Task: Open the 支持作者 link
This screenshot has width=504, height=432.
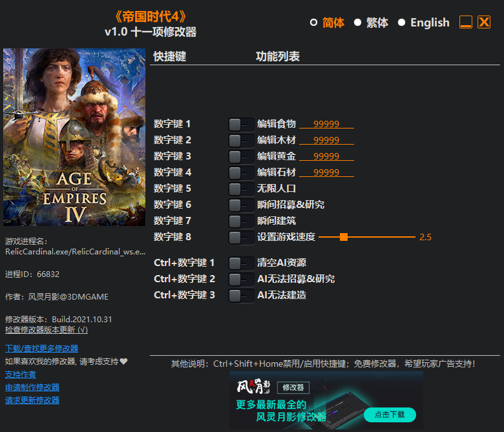Action: [x=21, y=374]
